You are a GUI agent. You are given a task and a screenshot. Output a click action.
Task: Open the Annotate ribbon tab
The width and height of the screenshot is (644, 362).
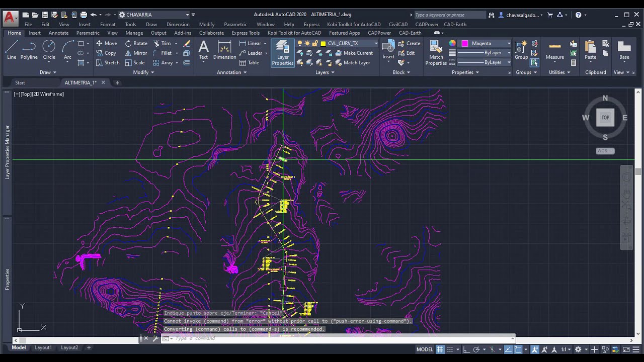(x=58, y=33)
